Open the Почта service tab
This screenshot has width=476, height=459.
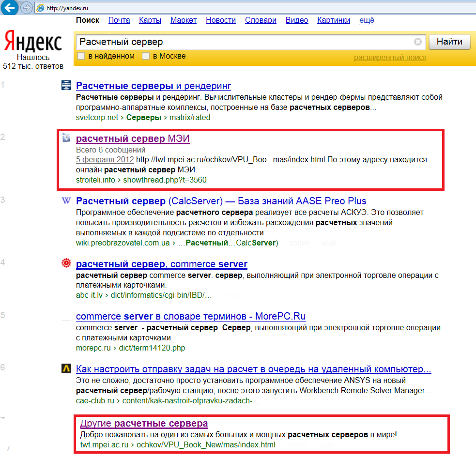click(x=119, y=20)
